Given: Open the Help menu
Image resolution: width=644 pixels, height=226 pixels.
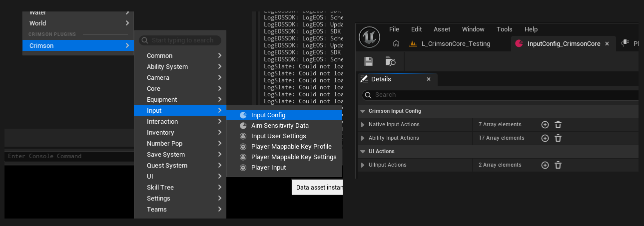Looking at the screenshot, I should (531, 29).
